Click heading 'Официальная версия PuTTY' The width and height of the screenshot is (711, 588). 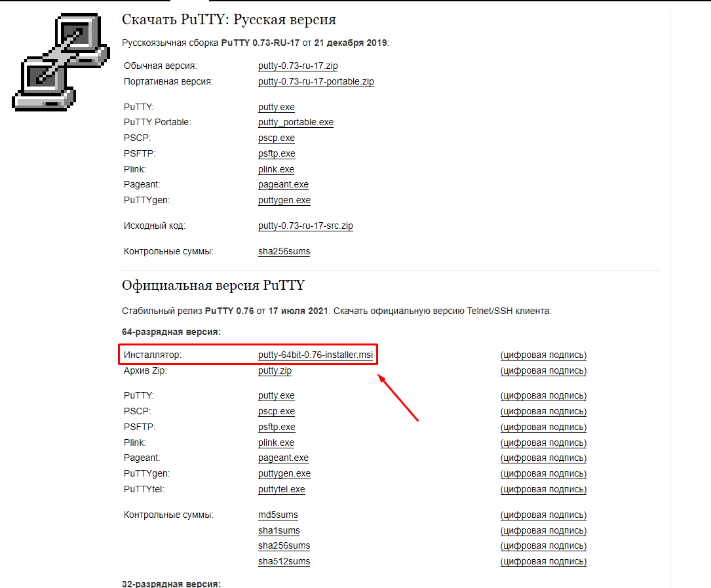tap(213, 285)
